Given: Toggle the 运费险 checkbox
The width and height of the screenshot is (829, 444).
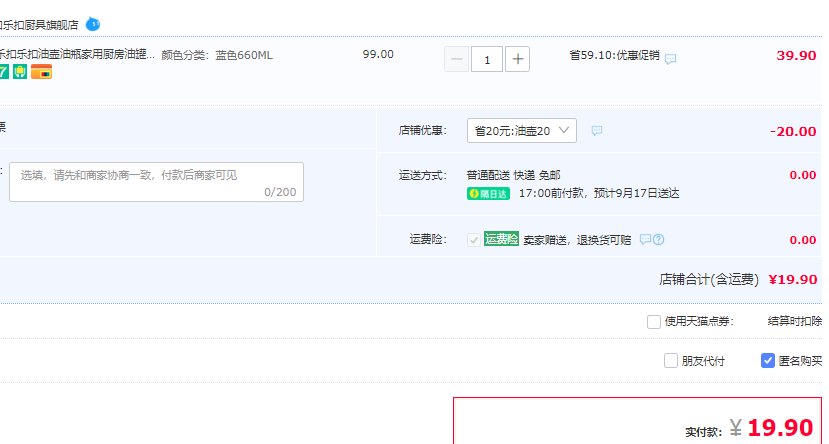Looking at the screenshot, I should tap(474, 240).
